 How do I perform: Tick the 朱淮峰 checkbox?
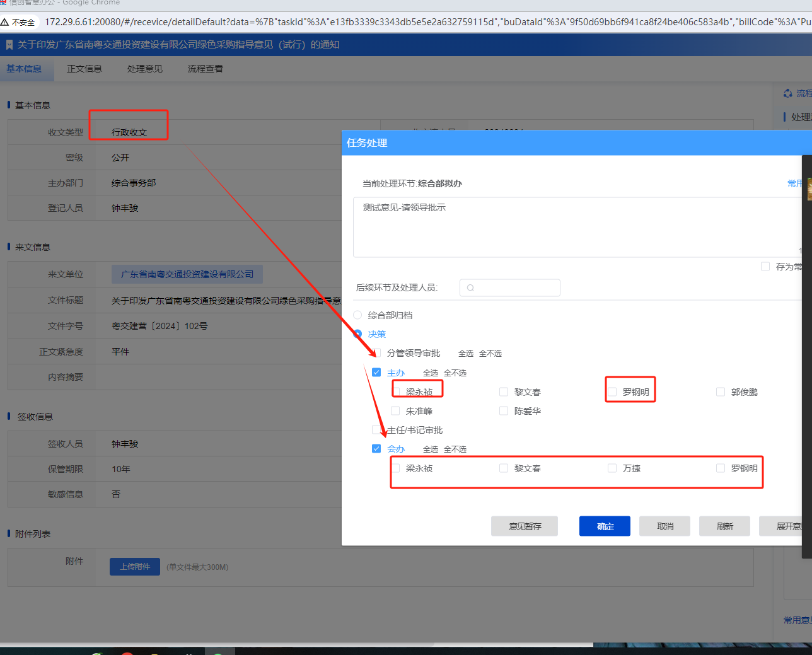(x=395, y=411)
